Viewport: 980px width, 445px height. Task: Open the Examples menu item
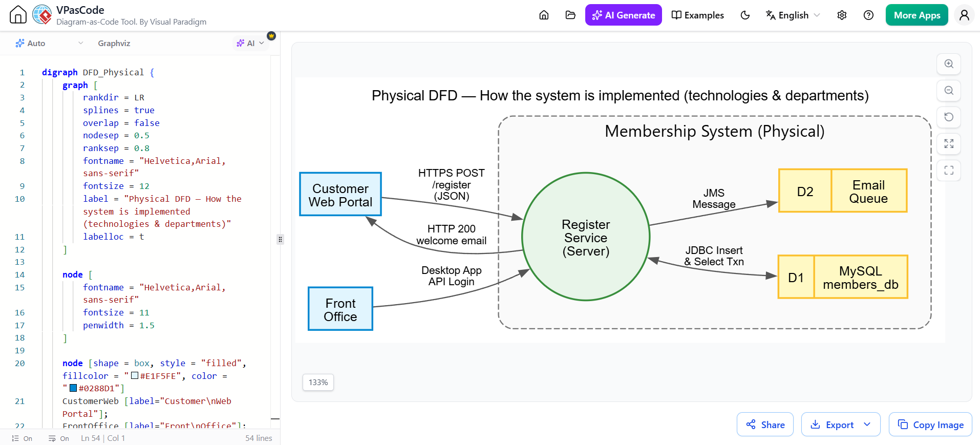(697, 15)
